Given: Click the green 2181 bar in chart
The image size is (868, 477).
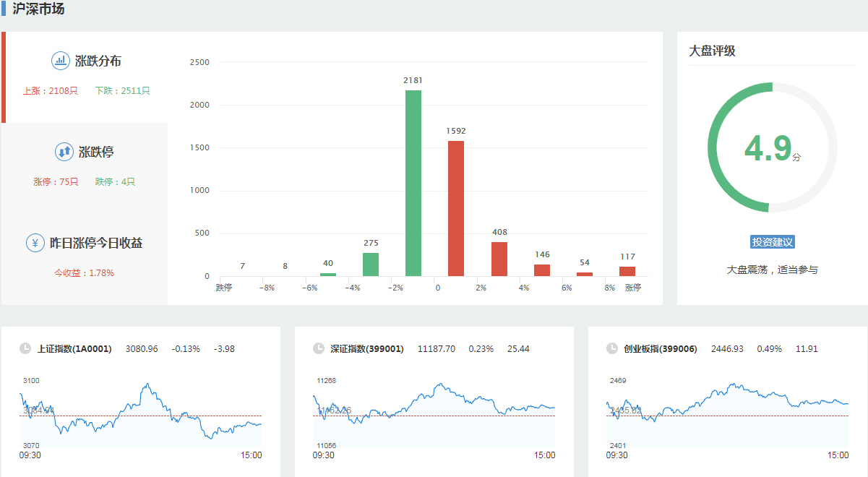Looking at the screenshot, I should click(x=413, y=184).
